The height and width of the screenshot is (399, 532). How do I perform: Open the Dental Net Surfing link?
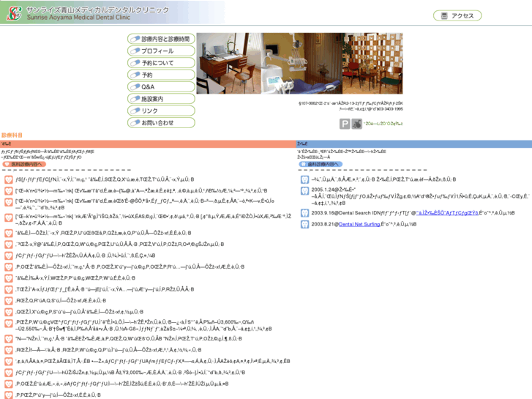point(359,224)
